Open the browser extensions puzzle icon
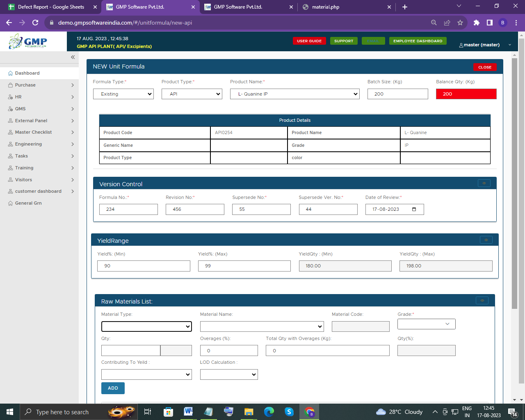This screenshot has width=525, height=420. point(476,23)
